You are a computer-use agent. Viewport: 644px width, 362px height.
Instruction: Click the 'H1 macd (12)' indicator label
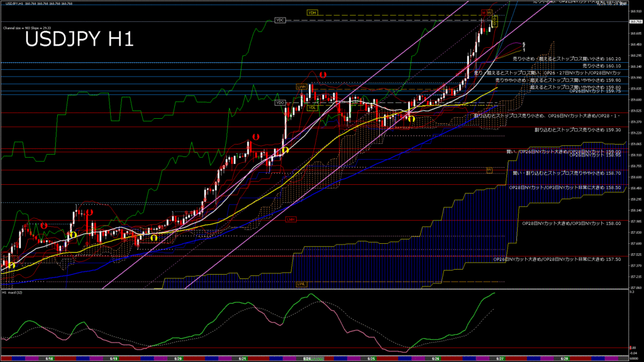(x=13, y=293)
